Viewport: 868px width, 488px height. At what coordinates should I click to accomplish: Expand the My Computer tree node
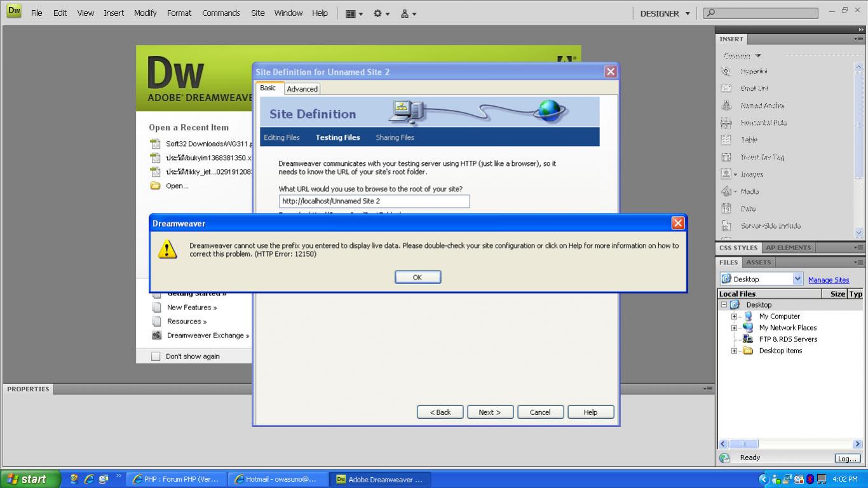coord(734,316)
